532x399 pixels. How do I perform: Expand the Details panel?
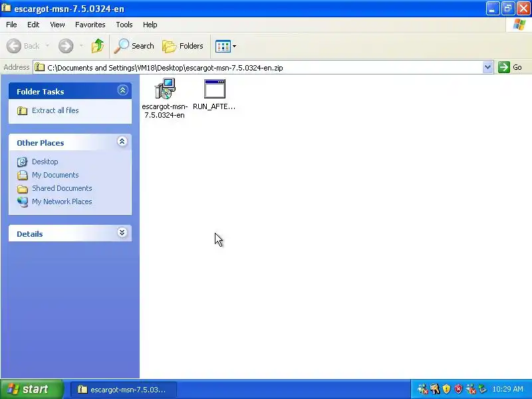122,232
